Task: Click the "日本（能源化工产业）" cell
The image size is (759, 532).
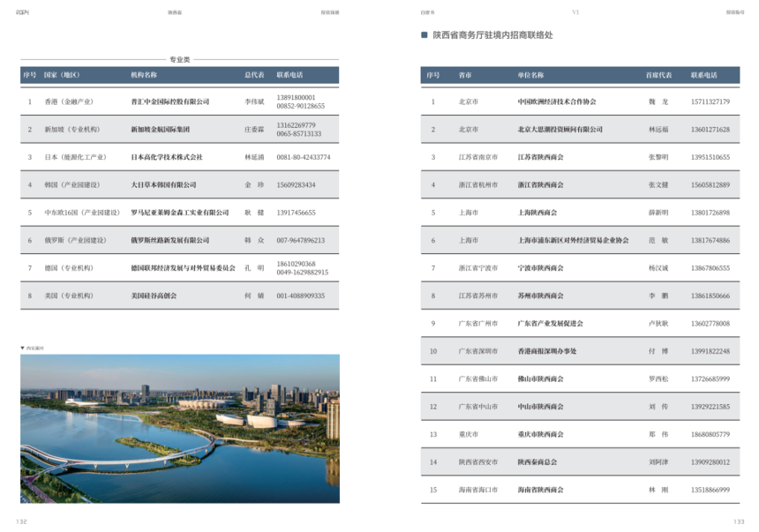Action: pos(76,157)
